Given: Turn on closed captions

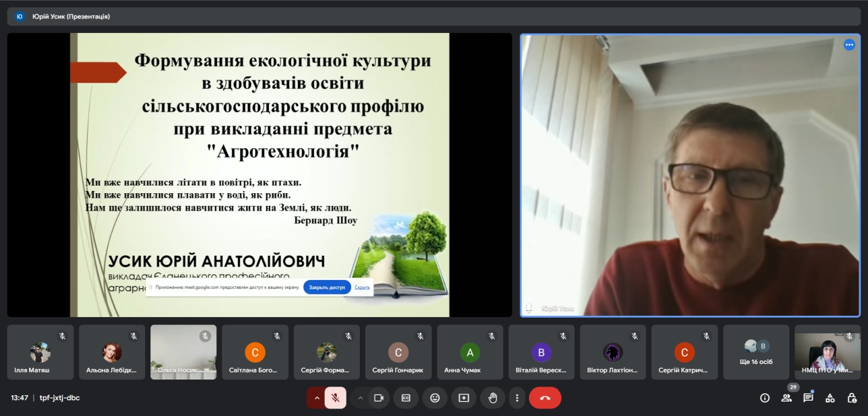Looking at the screenshot, I should pyautogui.click(x=406, y=398).
